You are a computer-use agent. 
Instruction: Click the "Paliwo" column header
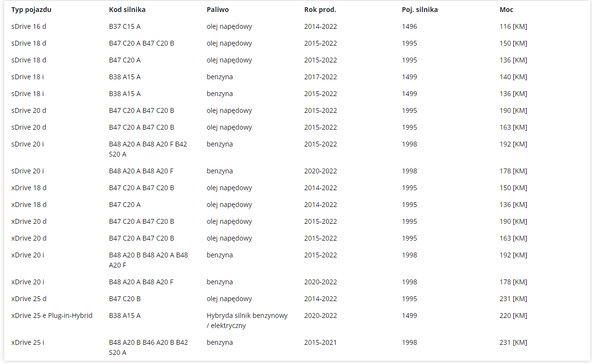tap(217, 10)
